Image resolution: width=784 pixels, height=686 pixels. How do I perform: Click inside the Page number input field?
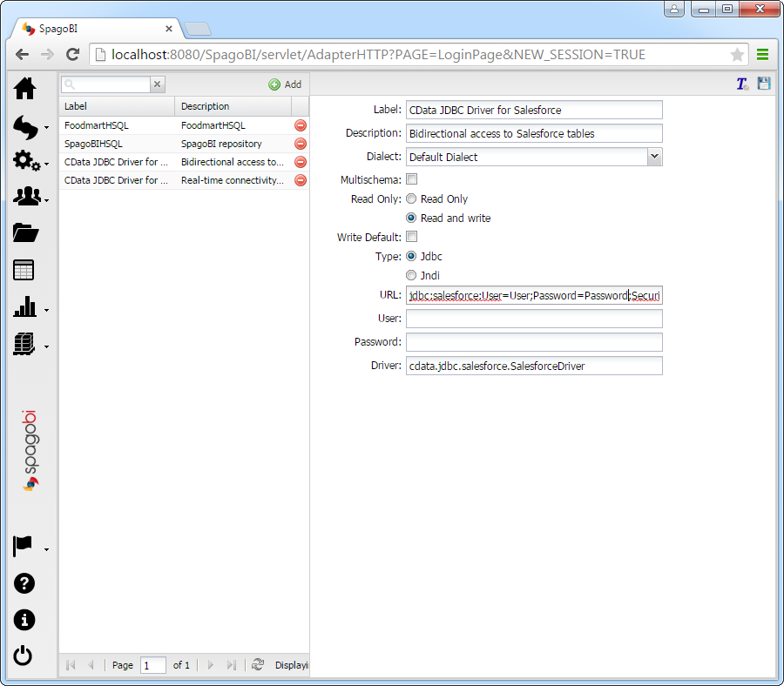(x=152, y=664)
